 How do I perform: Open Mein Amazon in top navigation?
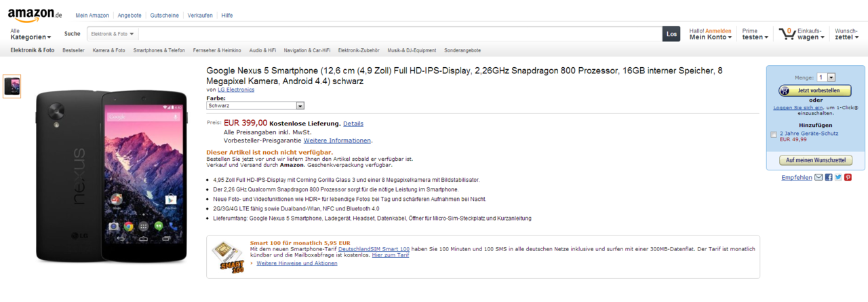tap(92, 15)
